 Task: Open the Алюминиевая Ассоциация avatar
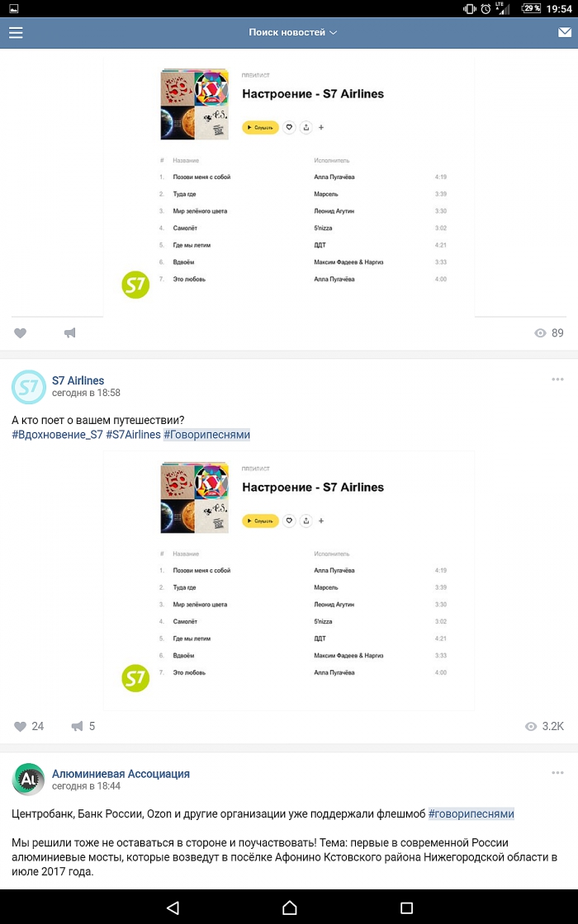click(x=29, y=780)
